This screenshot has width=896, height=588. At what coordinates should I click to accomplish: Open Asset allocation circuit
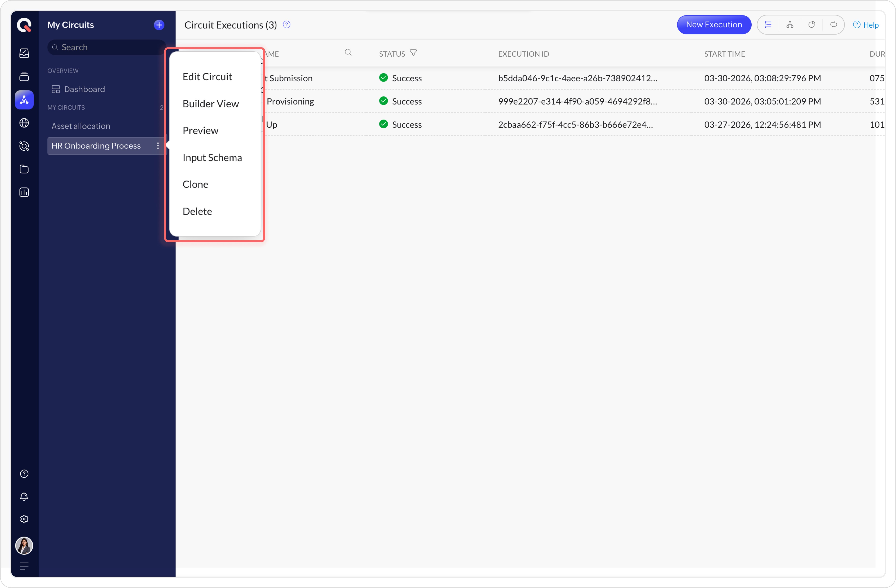coord(81,126)
